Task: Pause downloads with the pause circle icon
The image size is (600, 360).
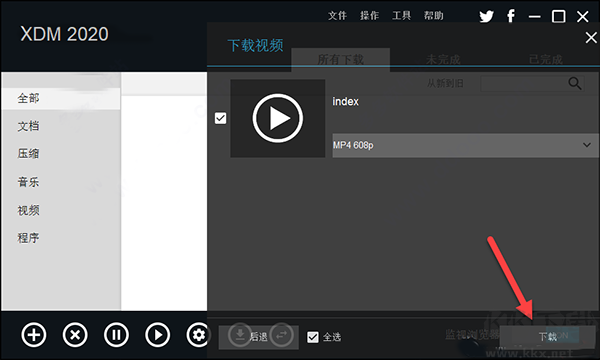Action: [x=116, y=335]
